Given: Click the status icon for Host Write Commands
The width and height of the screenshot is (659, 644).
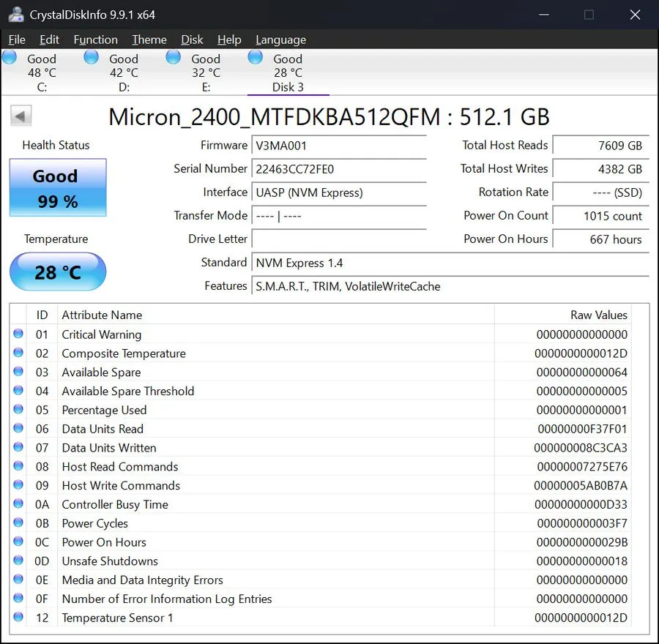Looking at the screenshot, I should 18,484.
